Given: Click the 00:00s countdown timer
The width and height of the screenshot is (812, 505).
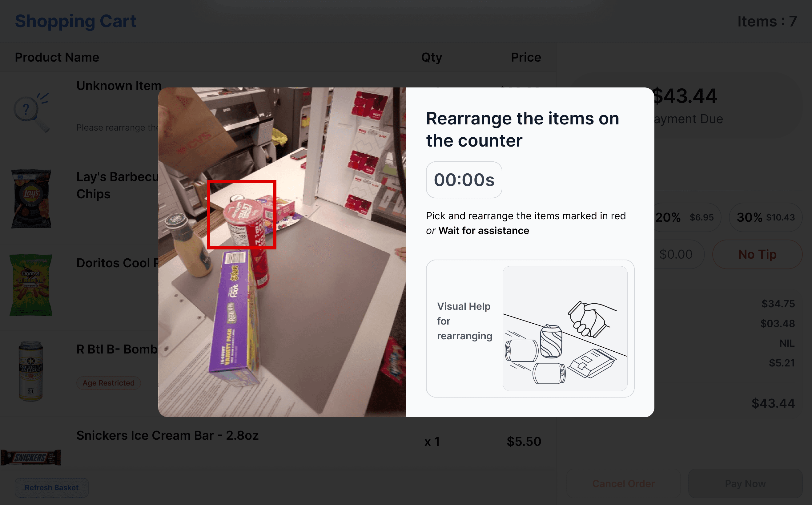Looking at the screenshot, I should point(464,180).
